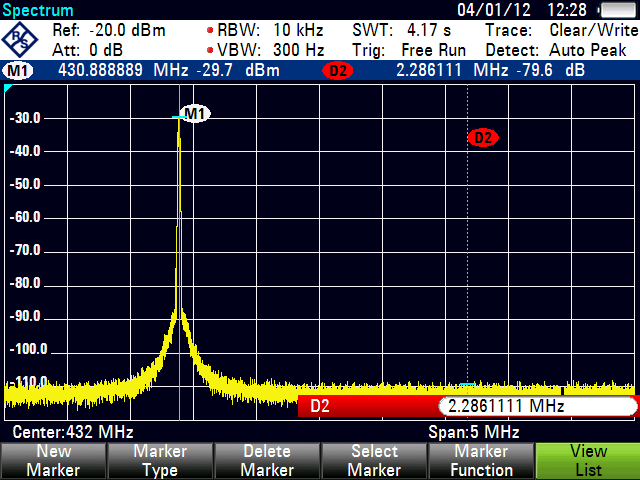Select the M1 marker label on the peak
This screenshot has width=640, height=480.
click(195, 114)
